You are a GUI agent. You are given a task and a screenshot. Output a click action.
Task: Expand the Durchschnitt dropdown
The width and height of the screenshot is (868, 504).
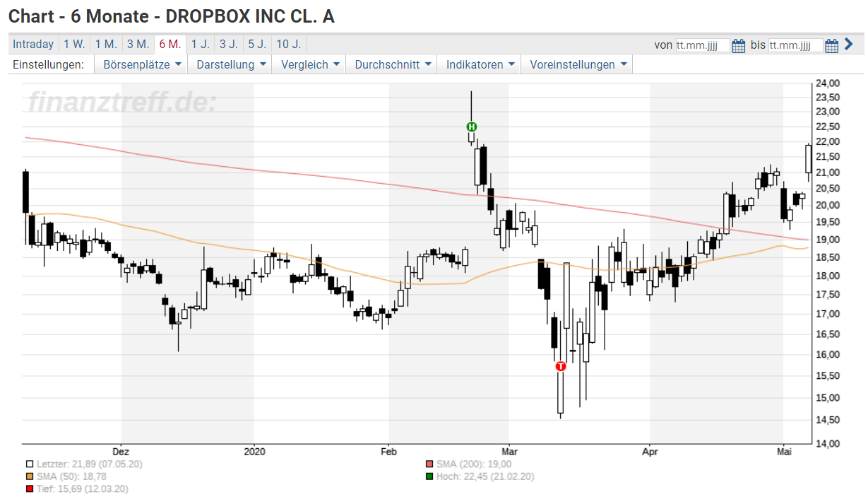[392, 64]
